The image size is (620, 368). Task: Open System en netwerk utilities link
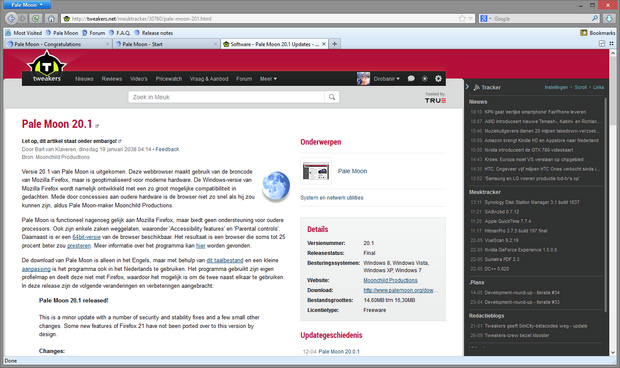point(332,198)
